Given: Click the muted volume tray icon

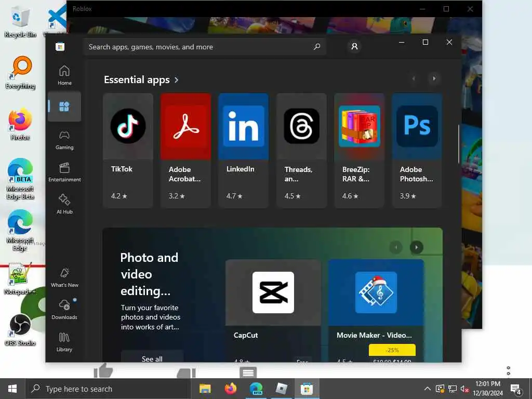Looking at the screenshot, I should pyautogui.click(x=464, y=389).
